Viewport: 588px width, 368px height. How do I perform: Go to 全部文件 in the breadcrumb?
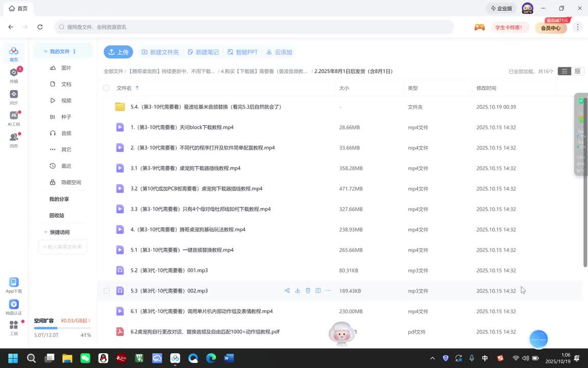[114, 72]
